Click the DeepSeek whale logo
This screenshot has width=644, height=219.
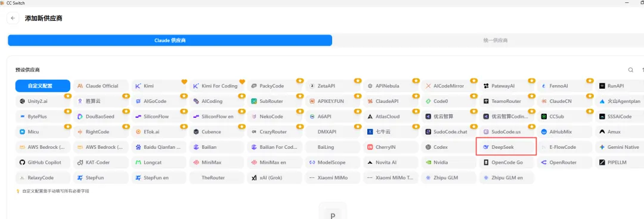(486, 147)
